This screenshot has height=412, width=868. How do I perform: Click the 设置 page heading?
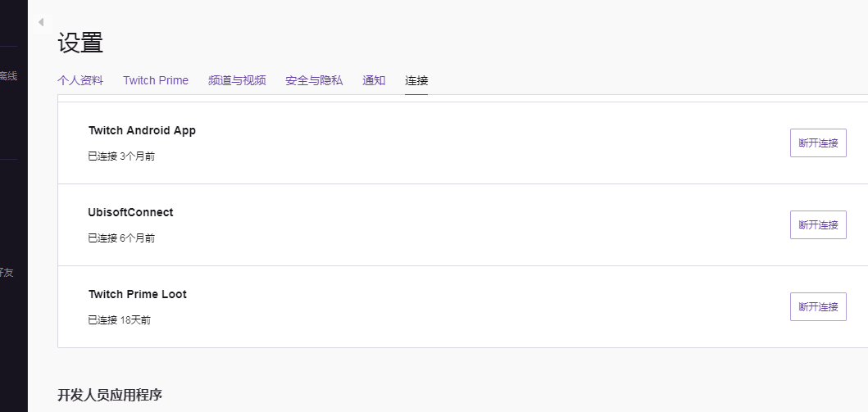tap(80, 43)
